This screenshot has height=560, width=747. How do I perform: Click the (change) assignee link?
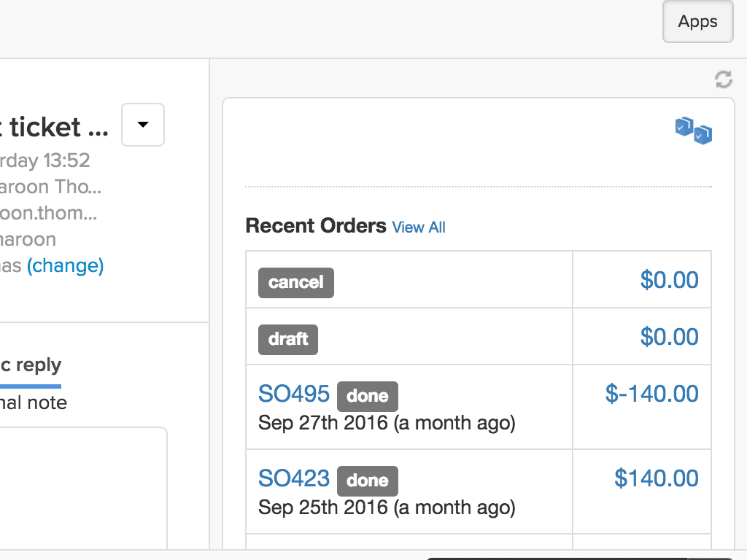tap(65, 266)
